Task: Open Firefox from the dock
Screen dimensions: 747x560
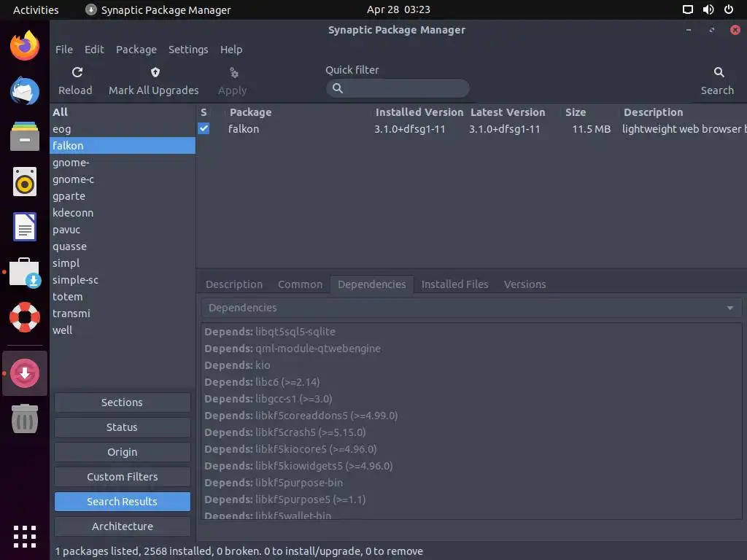Action: (25, 46)
